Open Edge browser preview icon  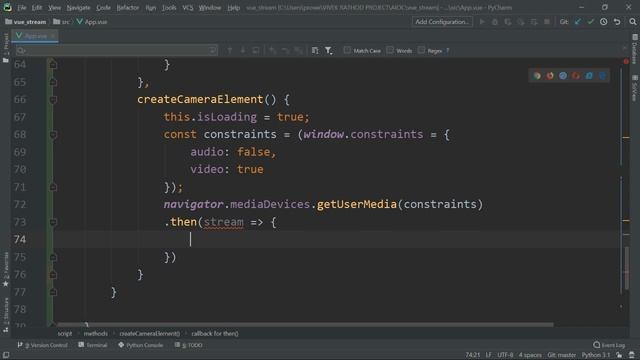click(x=602, y=76)
